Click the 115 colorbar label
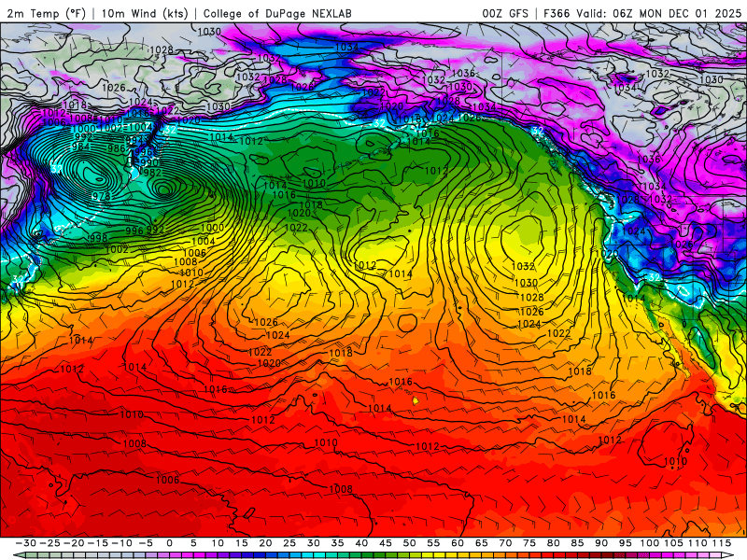747x560 pixels. click(x=721, y=543)
